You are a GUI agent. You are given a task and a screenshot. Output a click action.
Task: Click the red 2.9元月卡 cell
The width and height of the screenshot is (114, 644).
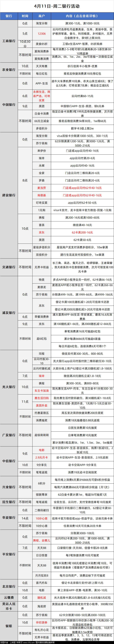pyautogui.click(x=42, y=458)
